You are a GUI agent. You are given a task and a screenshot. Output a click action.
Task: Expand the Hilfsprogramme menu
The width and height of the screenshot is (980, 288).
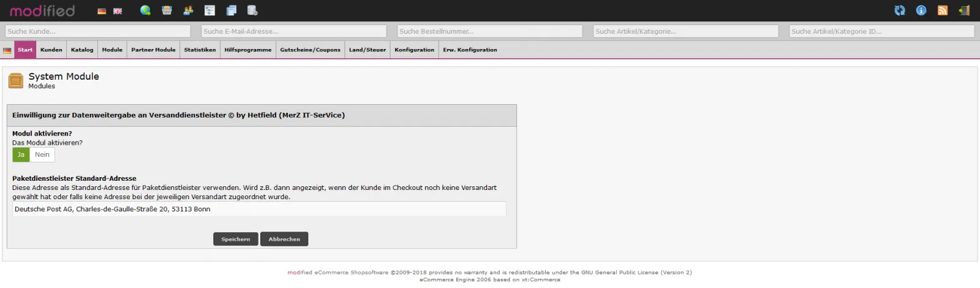click(247, 50)
